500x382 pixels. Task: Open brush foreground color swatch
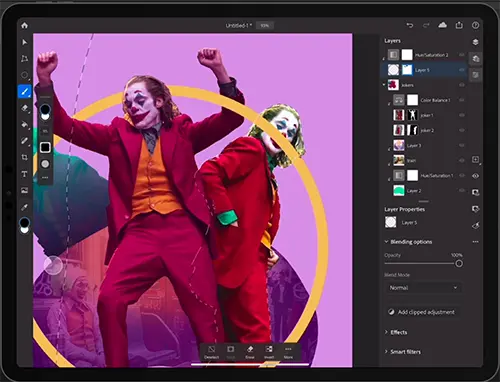tap(45, 109)
